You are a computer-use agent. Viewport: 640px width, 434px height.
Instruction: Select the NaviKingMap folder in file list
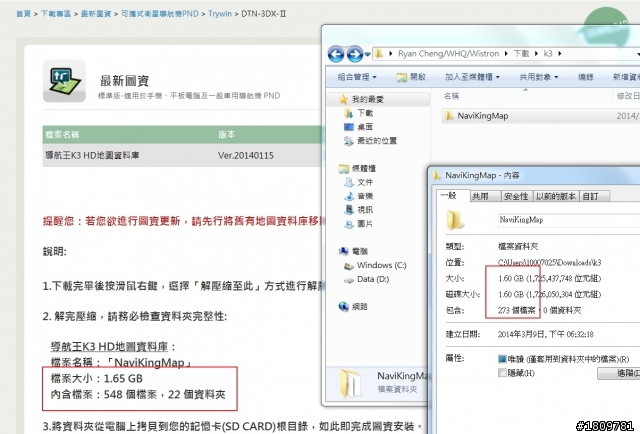[x=482, y=116]
